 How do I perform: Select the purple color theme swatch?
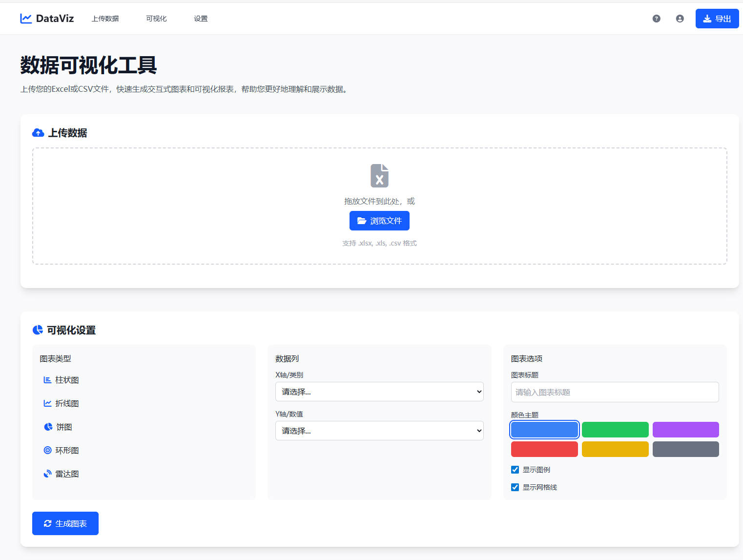tap(686, 430)
